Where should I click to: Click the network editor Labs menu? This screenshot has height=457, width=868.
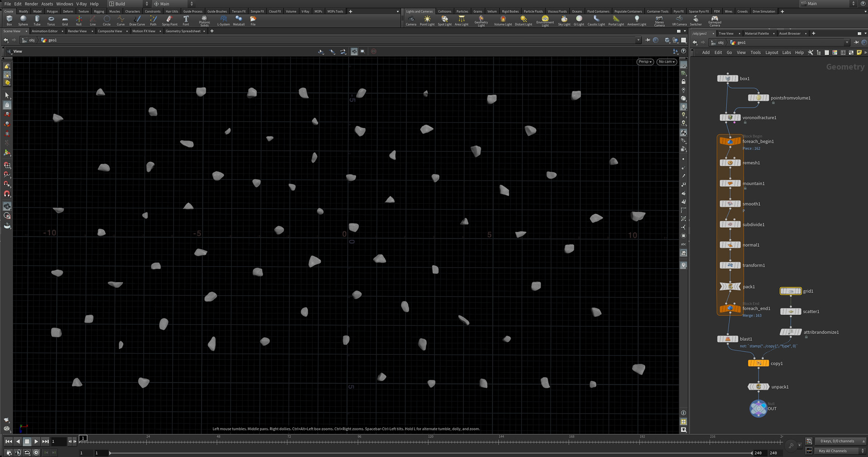pos(787,52)
